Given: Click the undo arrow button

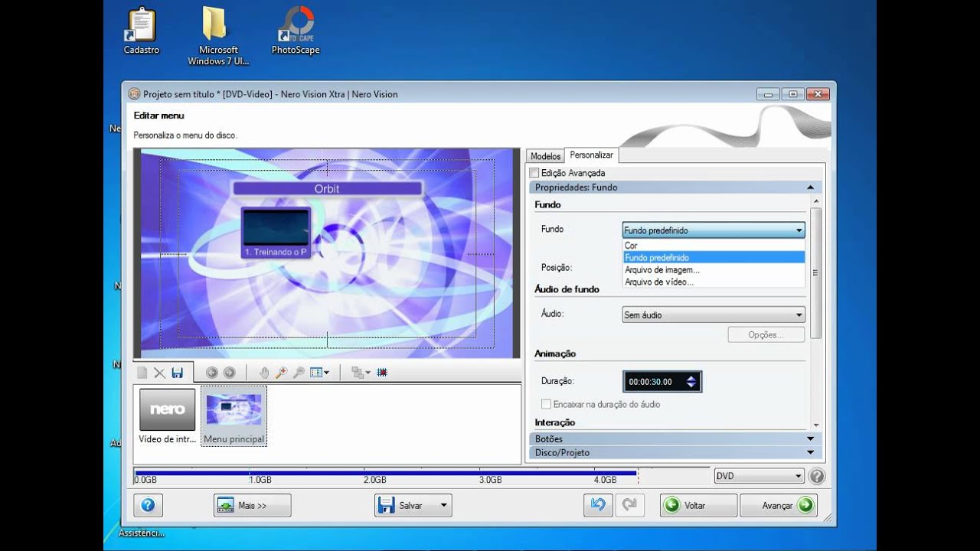Looking at the screenshot, I should coord(597,505).
